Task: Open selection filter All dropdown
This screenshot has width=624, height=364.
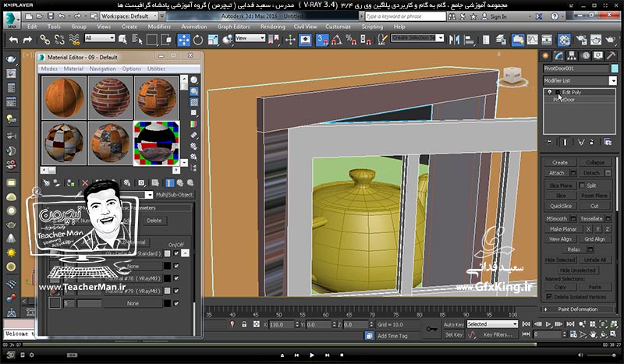Action: (100, 38)
